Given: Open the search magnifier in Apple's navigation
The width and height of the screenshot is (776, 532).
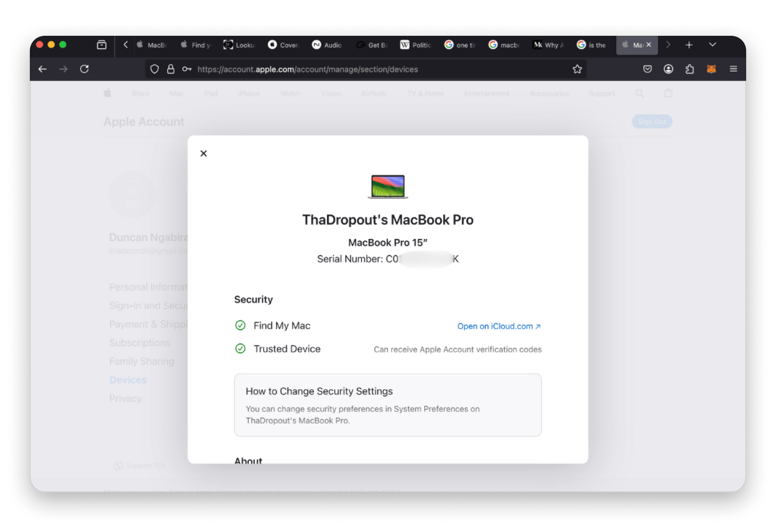Looking at the screenshot, I should point(640,93).
